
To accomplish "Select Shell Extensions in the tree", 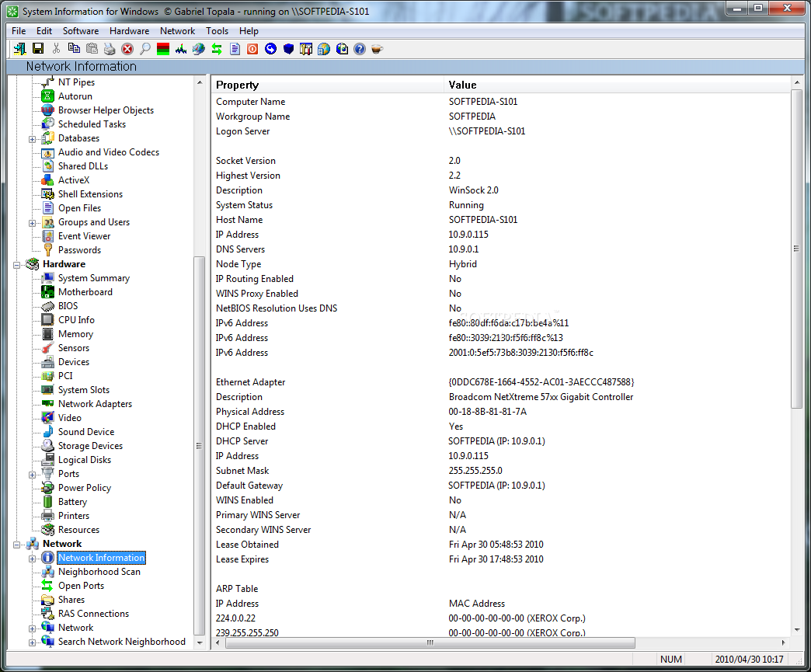I will 91,194.
